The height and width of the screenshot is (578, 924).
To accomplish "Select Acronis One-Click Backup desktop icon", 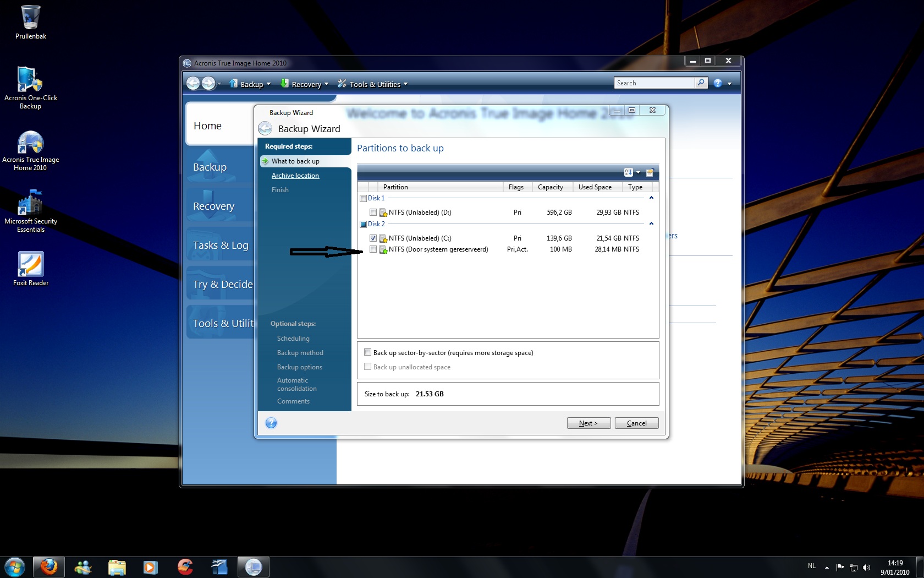I will coord(30,88).
